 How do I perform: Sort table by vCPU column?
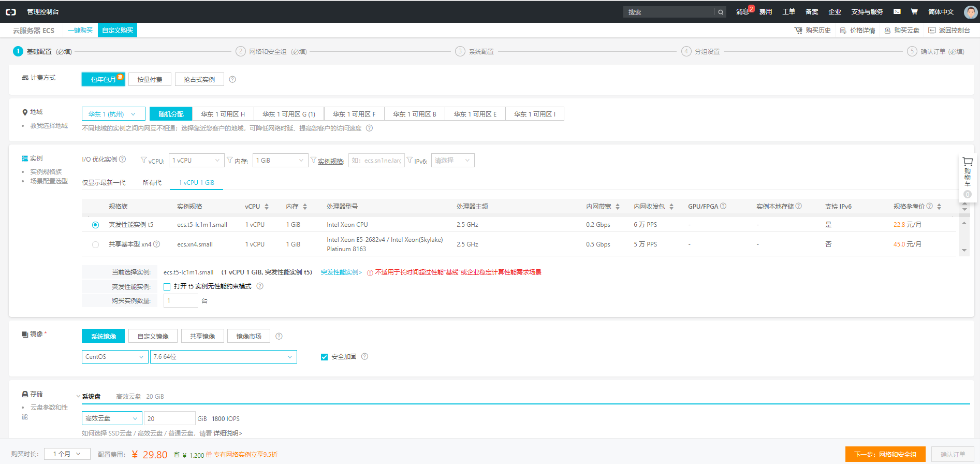[267, 207]
